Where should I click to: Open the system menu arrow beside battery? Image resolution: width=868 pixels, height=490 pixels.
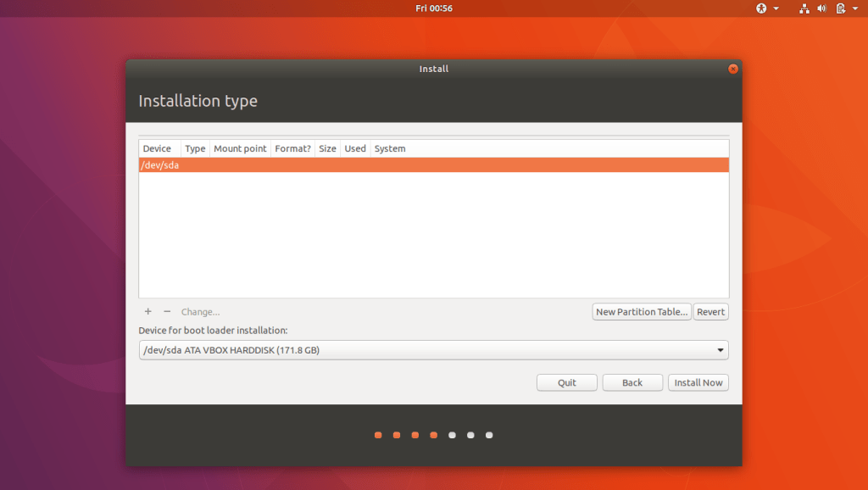(x=854, y=8)
